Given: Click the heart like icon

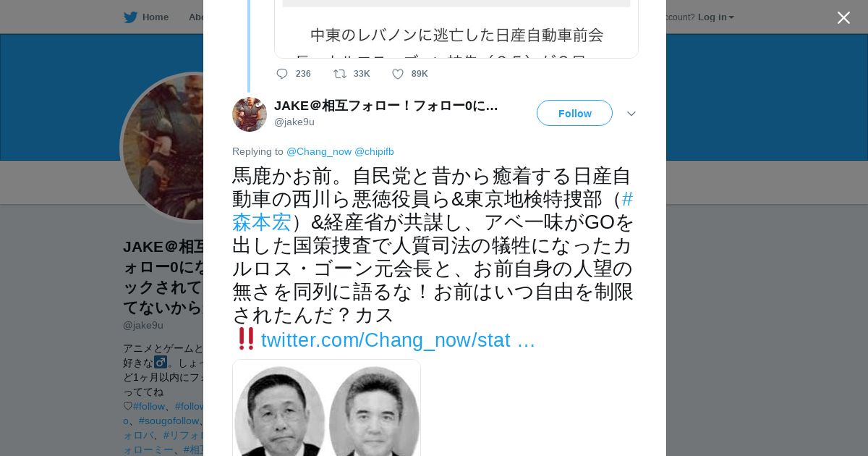Looking at the screenshot, I should (x=398, y=74).
